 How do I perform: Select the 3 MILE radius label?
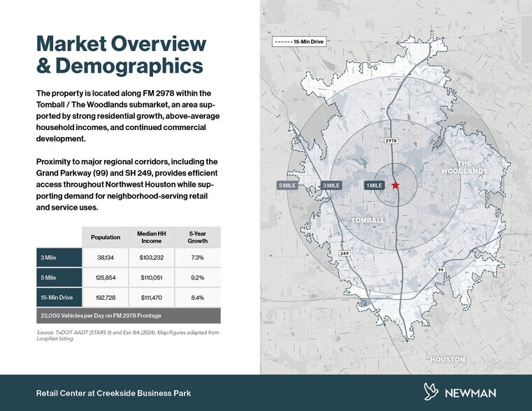click(331, 185)
